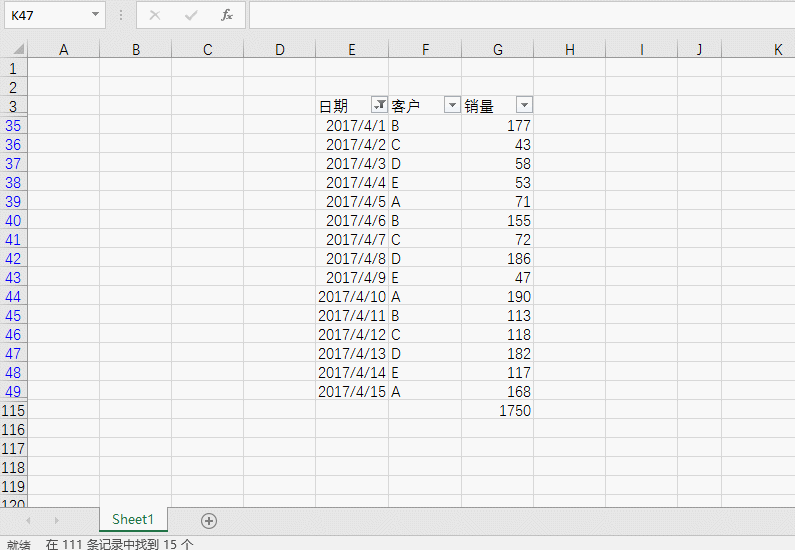Select column D header
This screenshot has width=795, height=550.
279,49
